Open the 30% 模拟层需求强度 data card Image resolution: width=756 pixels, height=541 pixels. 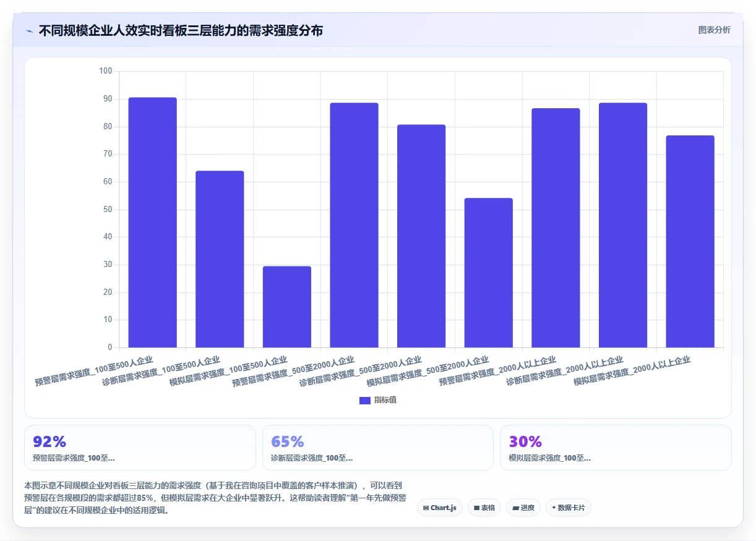pos(616,448)
